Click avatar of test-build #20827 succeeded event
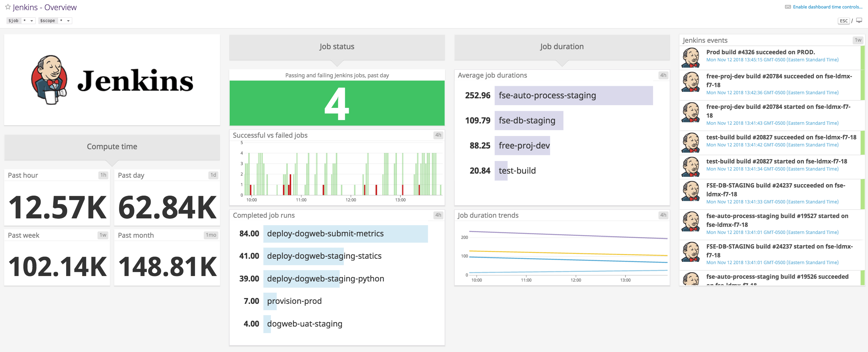This screenshot has width=868, height=352. [691, 142]
